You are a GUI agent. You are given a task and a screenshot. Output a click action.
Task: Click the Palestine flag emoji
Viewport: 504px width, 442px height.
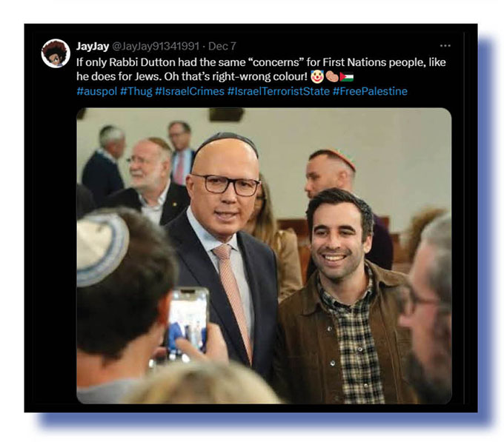[x=347, y=77]
